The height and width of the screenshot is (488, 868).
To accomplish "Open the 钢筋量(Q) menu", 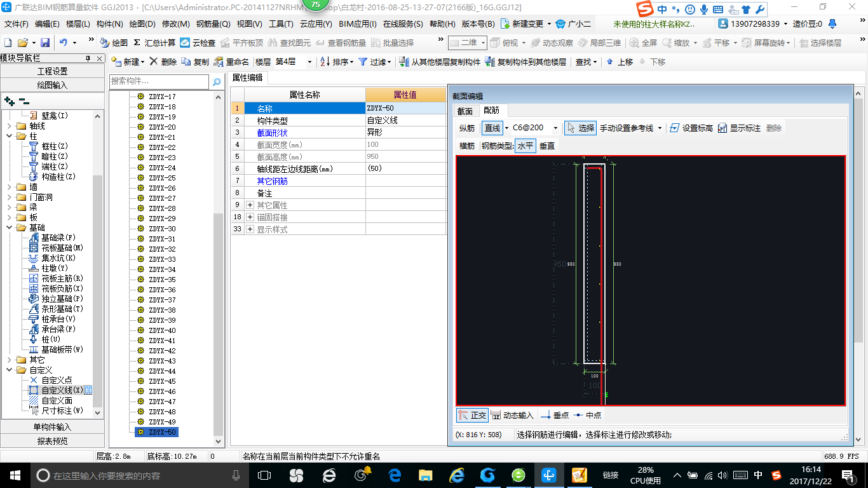I will (x=213, y=24).
